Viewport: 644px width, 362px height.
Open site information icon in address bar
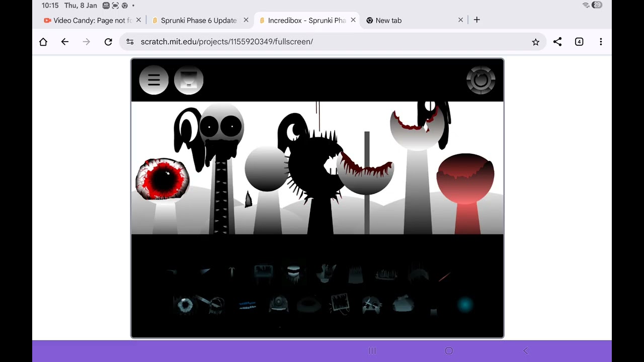130,42
